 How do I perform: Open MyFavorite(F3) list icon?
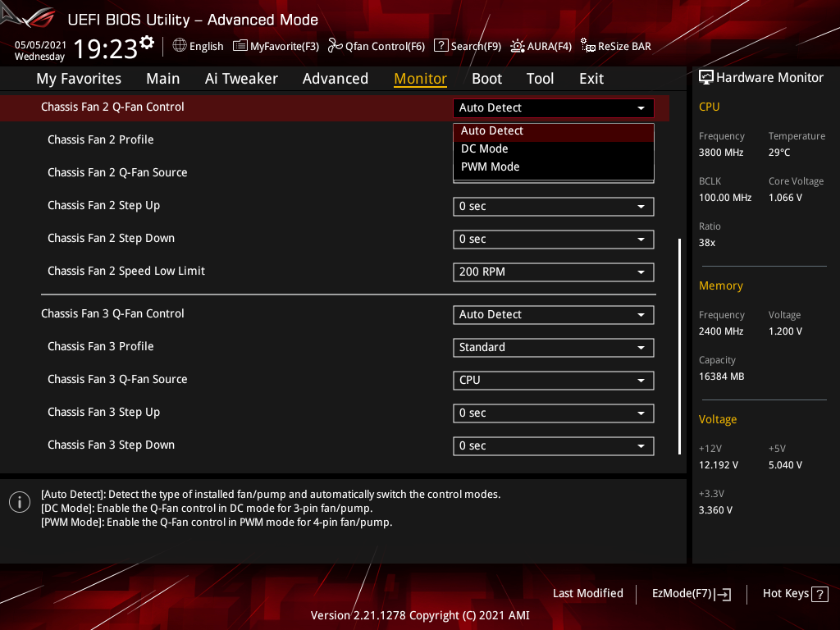pyautogui.click(x=240, y=46)
